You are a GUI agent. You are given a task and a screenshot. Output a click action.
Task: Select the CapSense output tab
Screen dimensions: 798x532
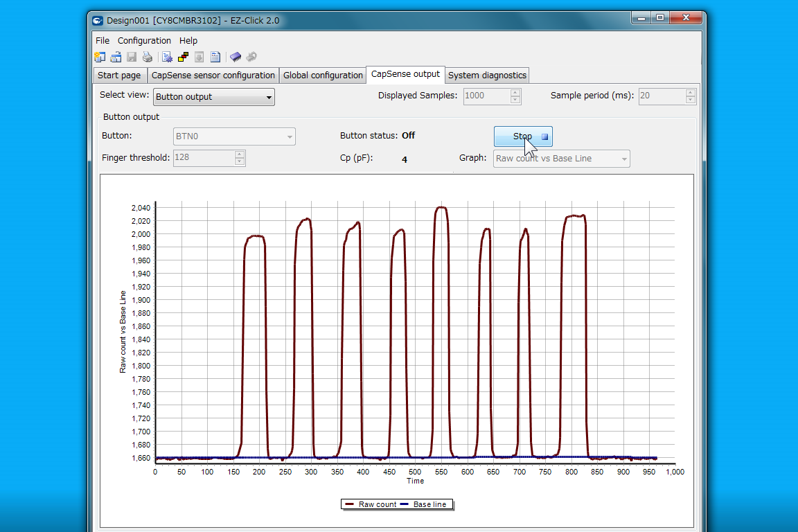tap(405, 74)
